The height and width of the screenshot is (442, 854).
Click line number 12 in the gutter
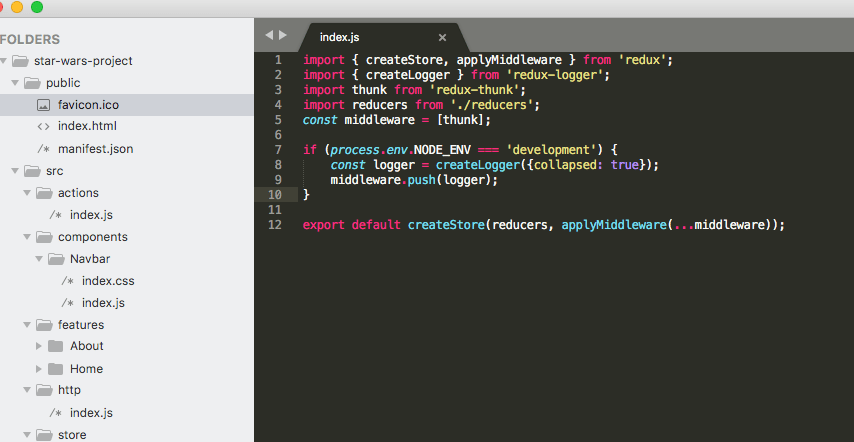pyautogui.click(x=275, y=225)
